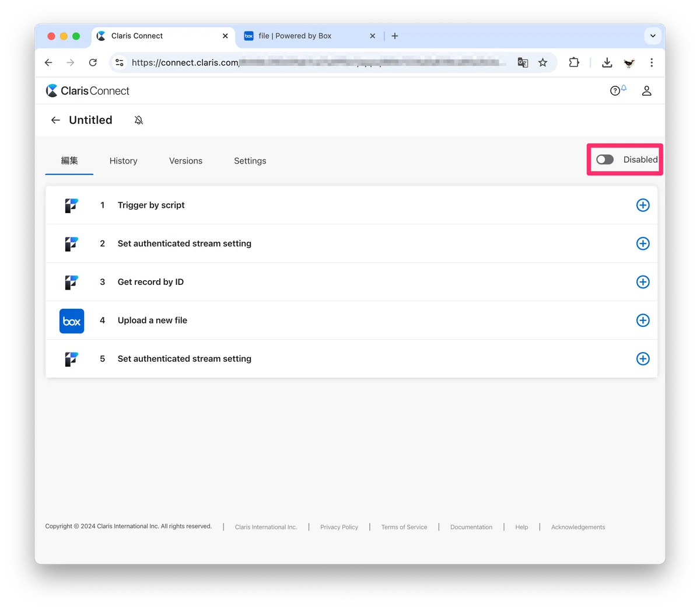Click the translate page icon
Viewport: 700px width, 610px height.
523,62
